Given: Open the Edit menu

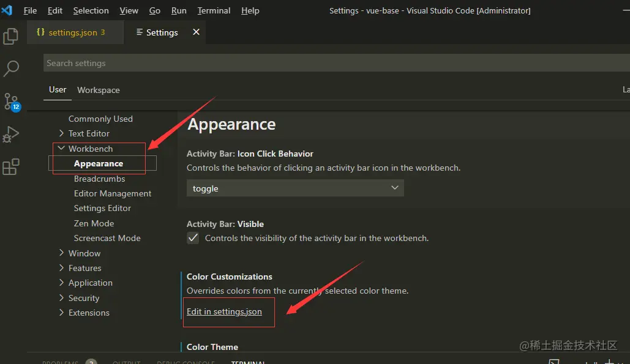Looking at the screenshot, I should tap(54, 10).
